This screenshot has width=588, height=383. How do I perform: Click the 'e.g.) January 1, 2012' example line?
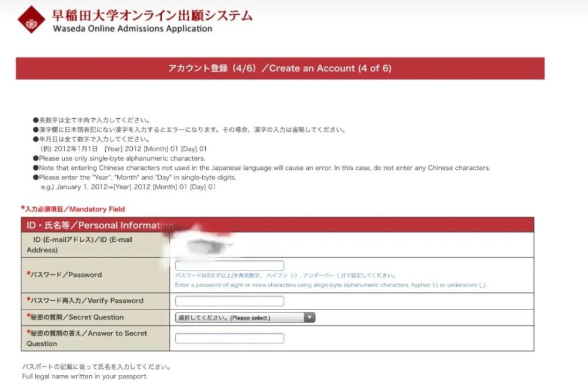pos(129,187)
